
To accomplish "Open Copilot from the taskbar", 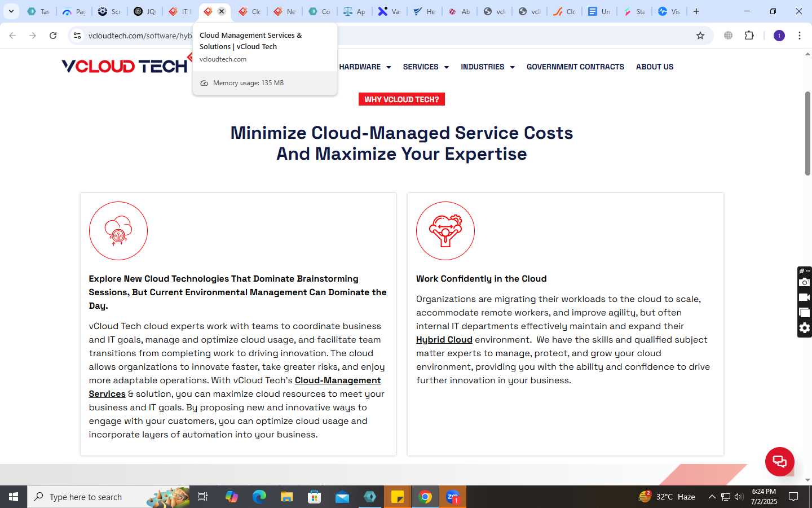I will (232, 497).
